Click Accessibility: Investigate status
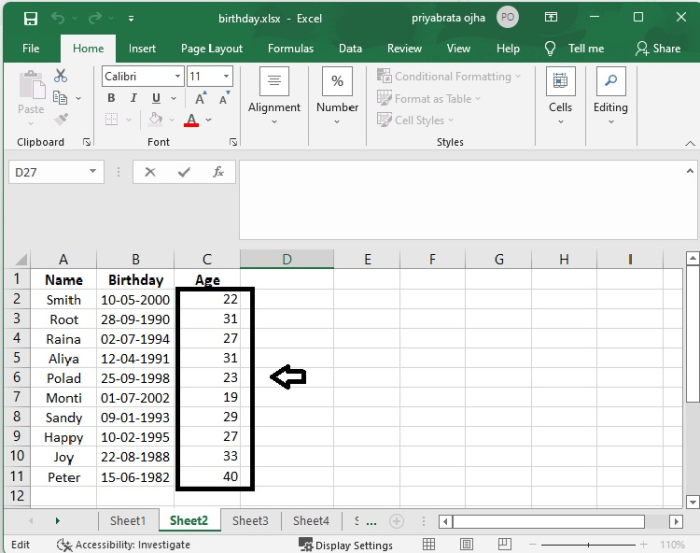Viewport: 700px width, 553px height. pyautogui.click(x=124, y=545)
